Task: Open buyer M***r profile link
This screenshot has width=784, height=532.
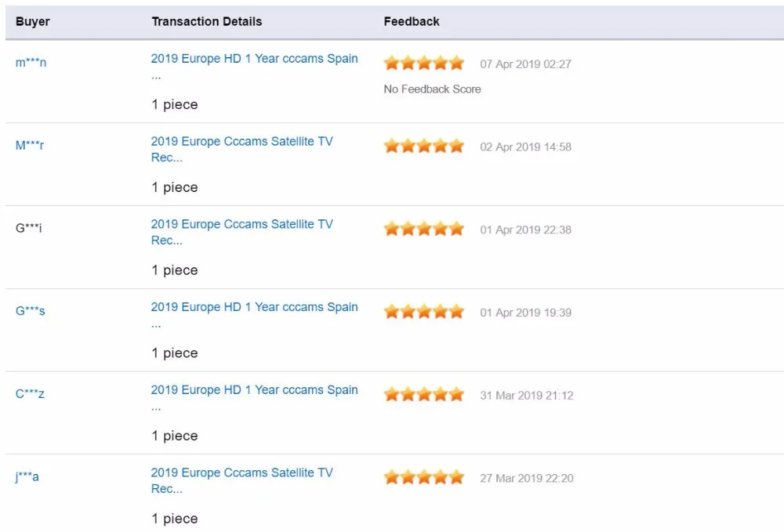Action: point(30,146)
